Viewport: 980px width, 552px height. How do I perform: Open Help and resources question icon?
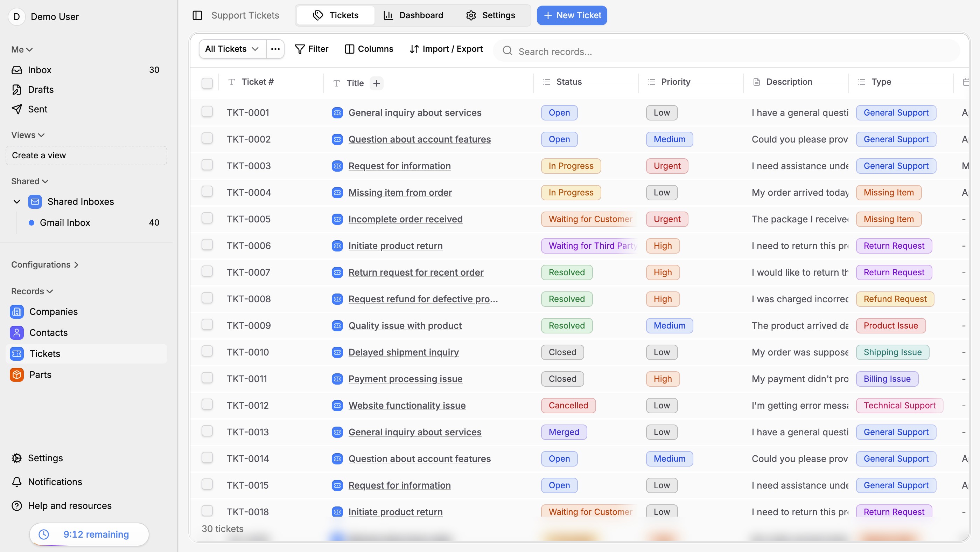17,505
